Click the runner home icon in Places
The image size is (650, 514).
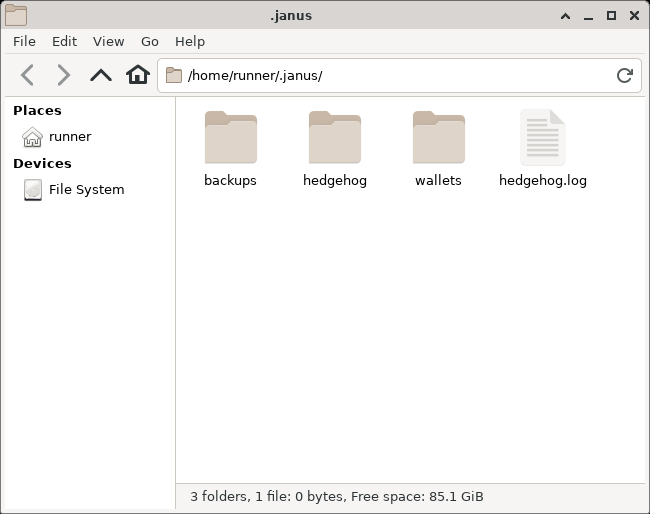(32, 137)
